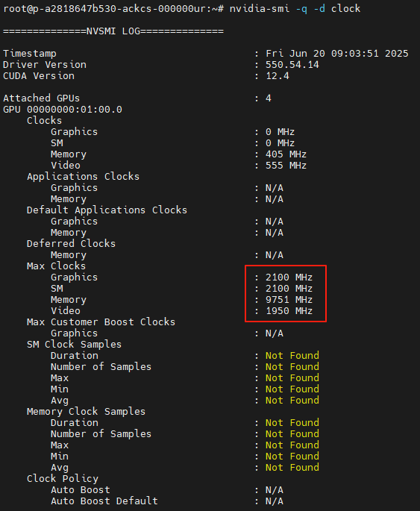
Task: Click Memory Clock Samples Avg Not Found
Action: point(292,467)
